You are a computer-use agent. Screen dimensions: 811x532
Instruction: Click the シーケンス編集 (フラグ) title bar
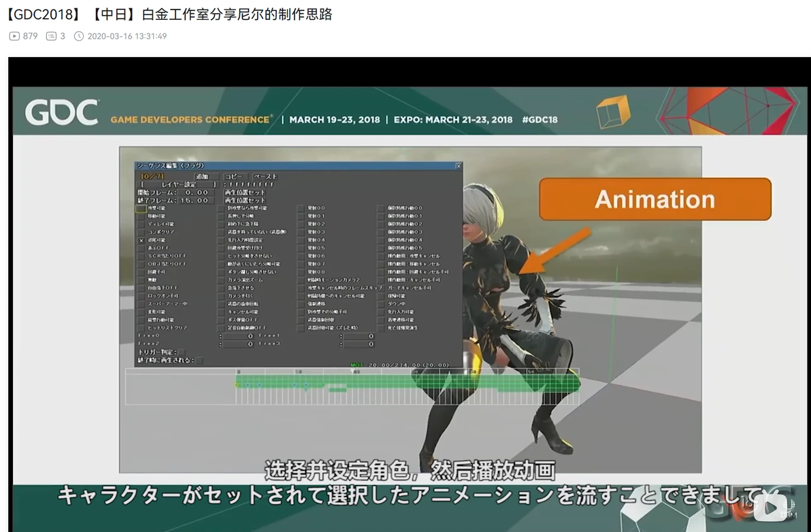pos(299,166)
